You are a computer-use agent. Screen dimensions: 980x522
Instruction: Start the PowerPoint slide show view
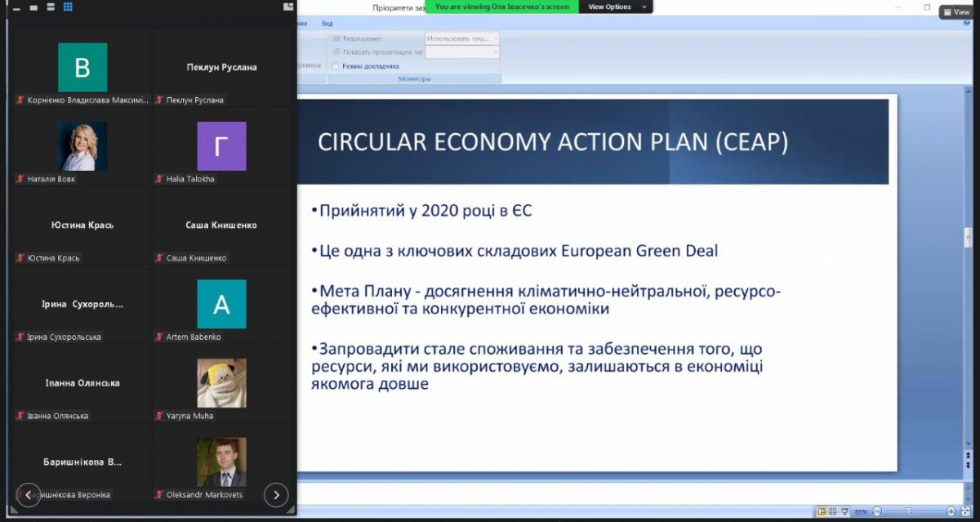(846, 512)
